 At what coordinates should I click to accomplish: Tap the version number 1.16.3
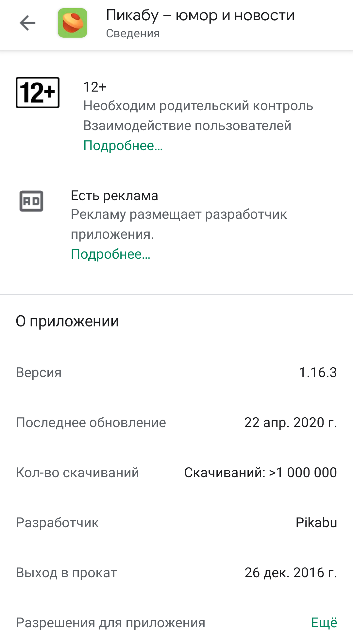(318, 373)
